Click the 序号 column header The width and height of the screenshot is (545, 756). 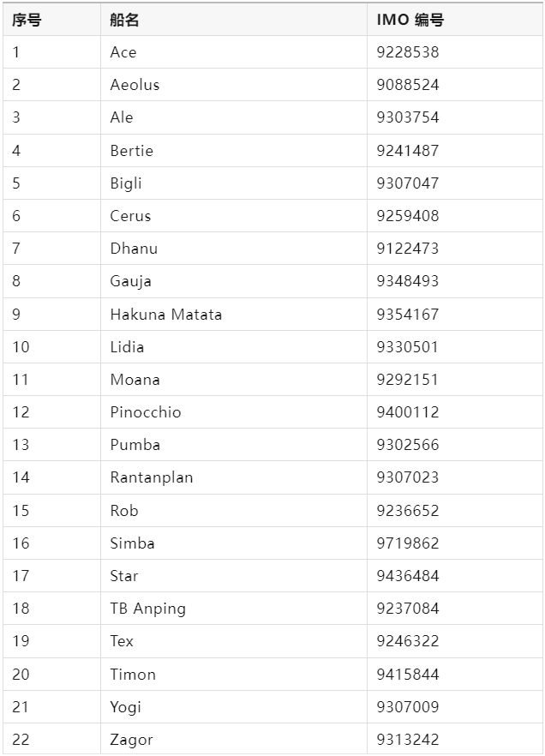[x=27, y=20]
